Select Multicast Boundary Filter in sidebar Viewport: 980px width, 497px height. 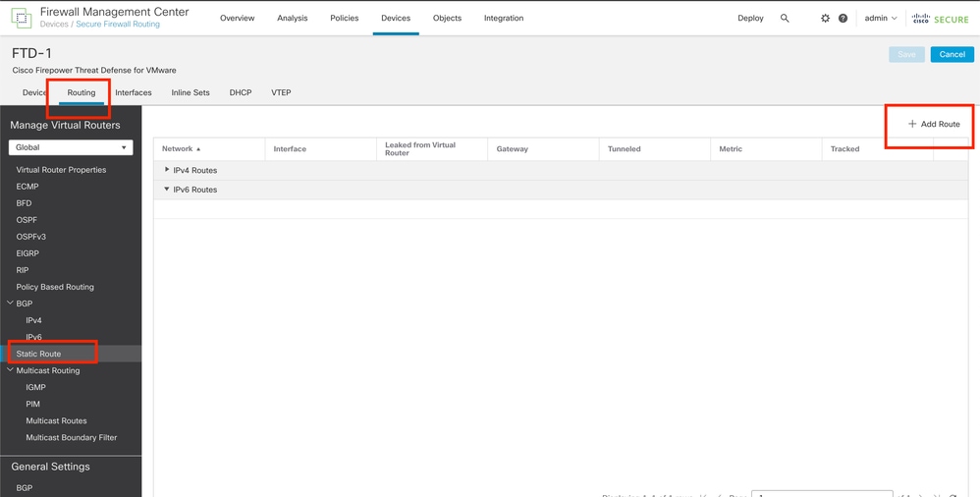point(72,438)
